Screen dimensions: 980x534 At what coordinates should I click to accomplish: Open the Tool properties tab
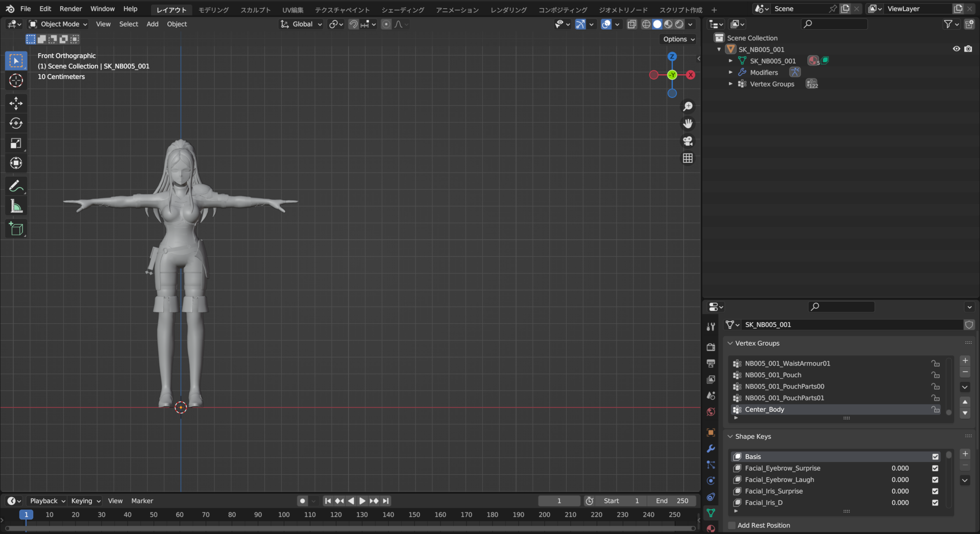click(710, 327)
